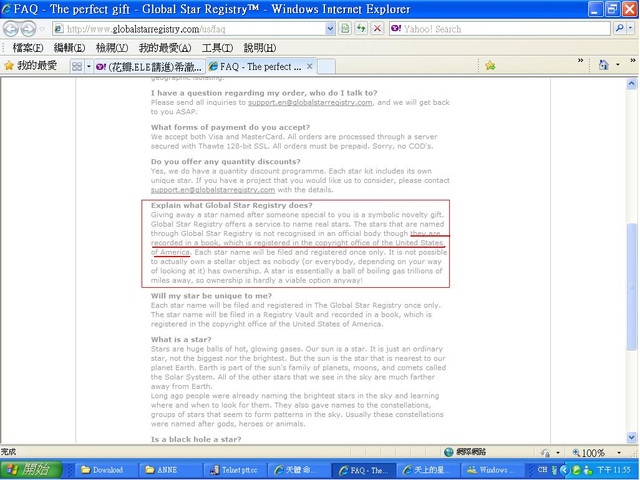Open the 說明(H) menu
The width and height of the screenshot is (640, 480).
coord(260,48)
